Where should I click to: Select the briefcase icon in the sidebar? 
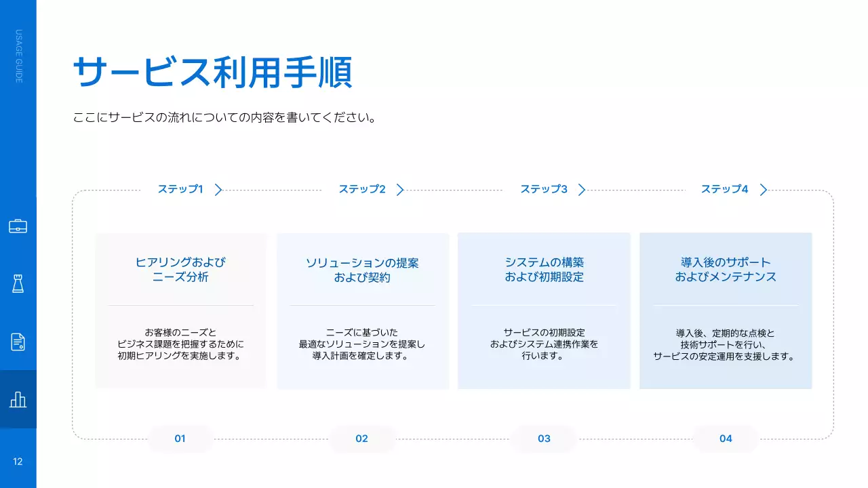[18, 226]
